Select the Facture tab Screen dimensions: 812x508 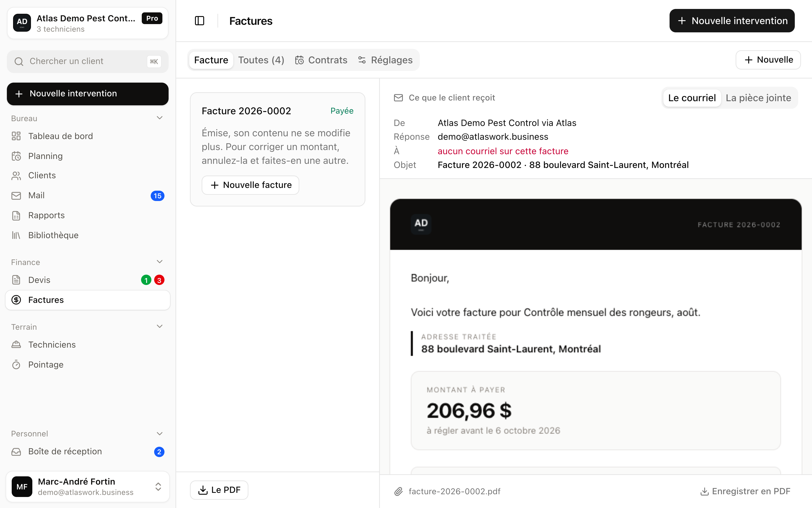coord(211,60)
